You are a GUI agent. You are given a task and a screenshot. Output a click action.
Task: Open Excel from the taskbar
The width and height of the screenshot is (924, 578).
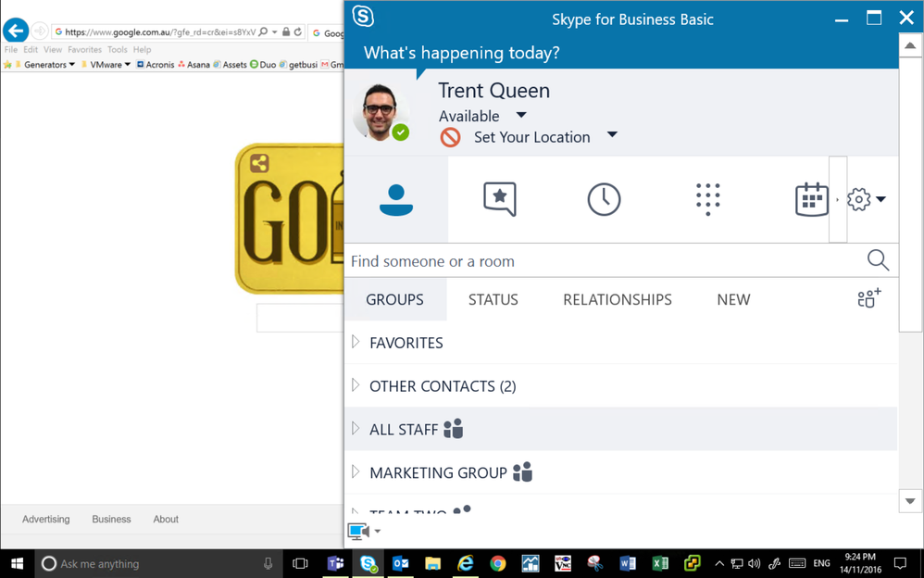click(x=660, y=564)
